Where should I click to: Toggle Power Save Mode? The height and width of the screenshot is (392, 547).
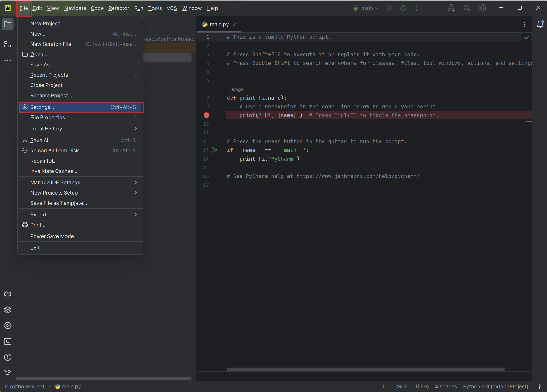(52, 236)
